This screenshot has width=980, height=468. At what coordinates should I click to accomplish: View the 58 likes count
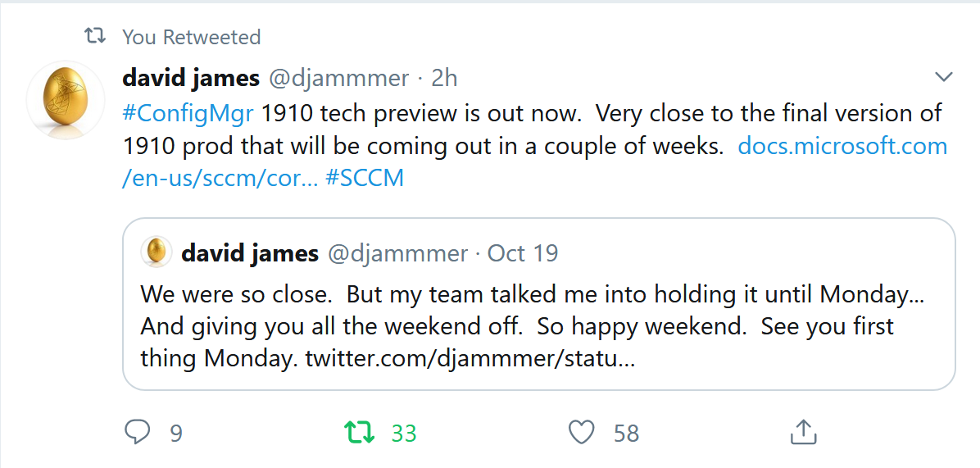click(x=626, y=433)
